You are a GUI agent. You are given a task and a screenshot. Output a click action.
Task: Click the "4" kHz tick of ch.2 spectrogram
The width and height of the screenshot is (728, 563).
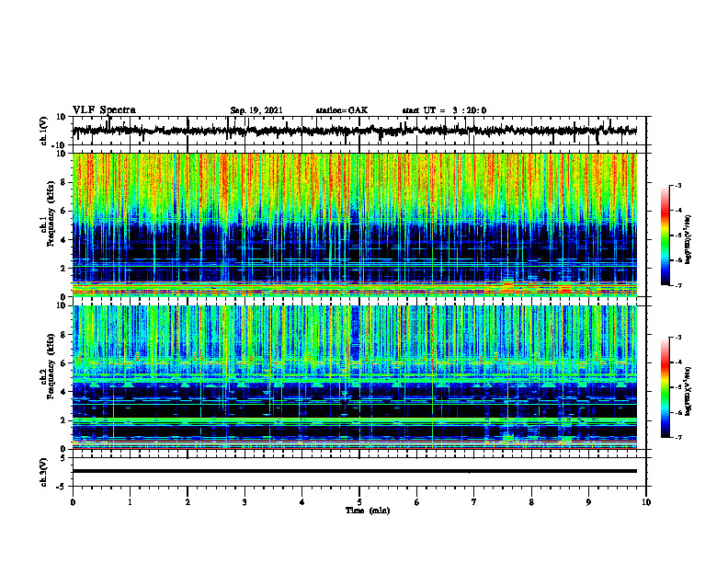click(64, 392)
